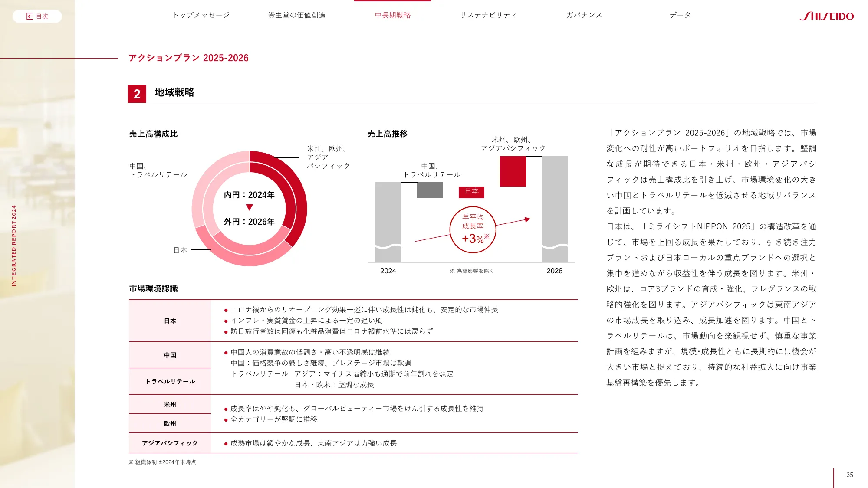
Task: Open the トップメッセージ tab
Action: click(x=201, y=15)
